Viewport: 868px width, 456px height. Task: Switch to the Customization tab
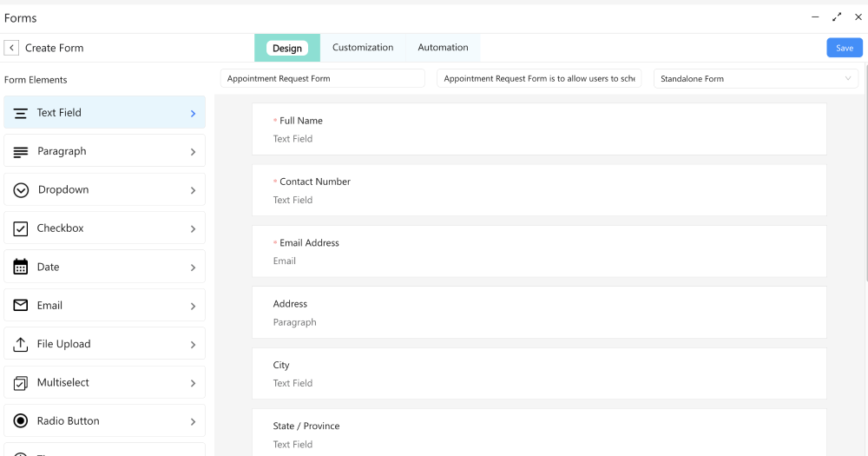pyautogui.click(x=363, y=48)
